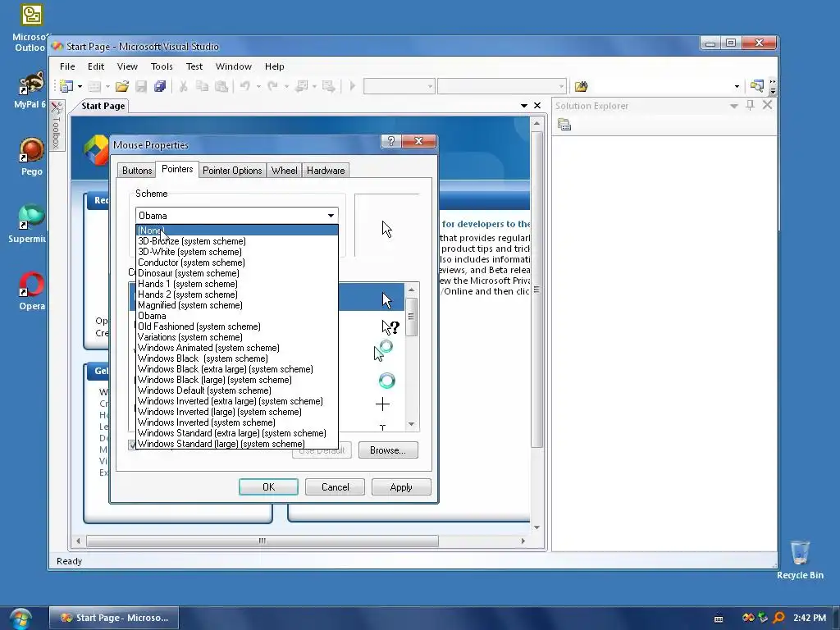Choose (None) in the scheme list
Viewport: 840px width, 630px height.
click(237, 231)
